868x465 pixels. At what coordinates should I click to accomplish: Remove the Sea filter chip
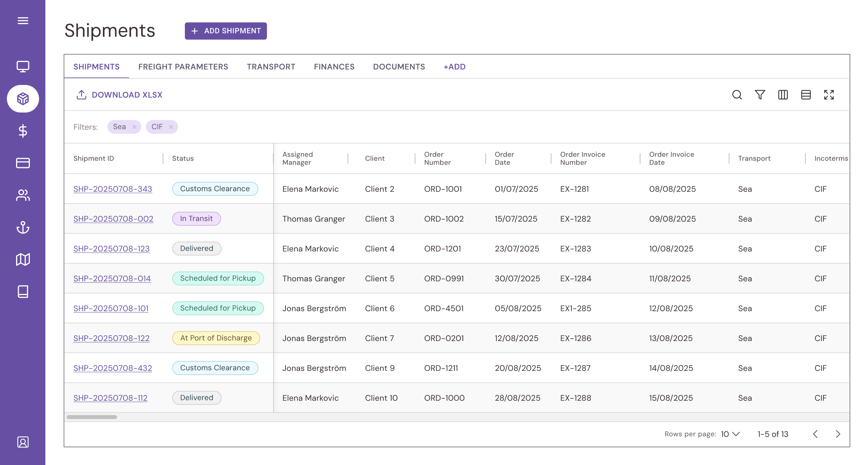[134, 127]
